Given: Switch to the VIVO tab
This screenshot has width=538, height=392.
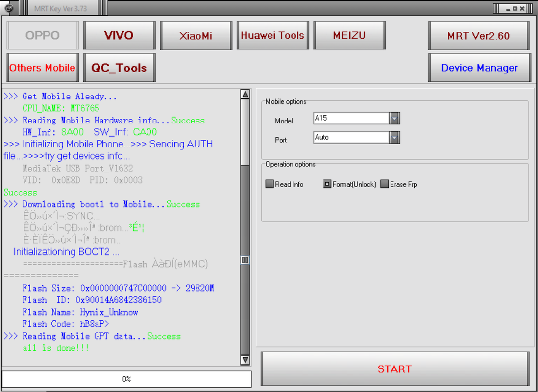Looking at the screenshot, I should 119,35.
